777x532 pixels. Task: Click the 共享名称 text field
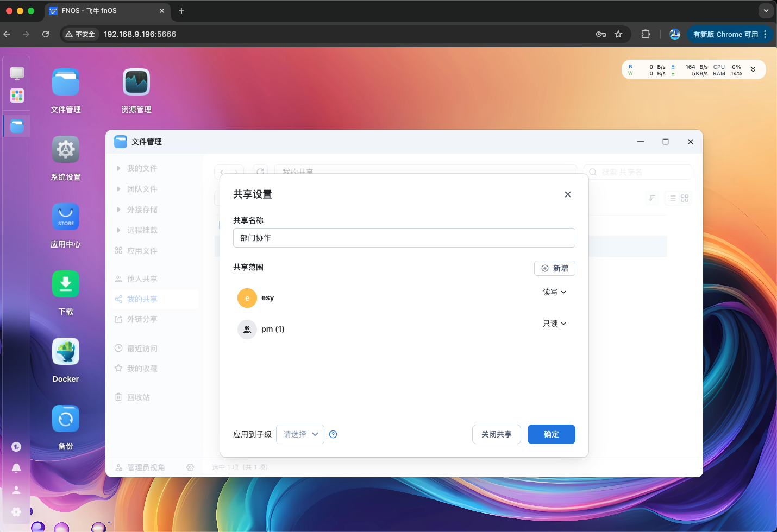coord(404,238)
